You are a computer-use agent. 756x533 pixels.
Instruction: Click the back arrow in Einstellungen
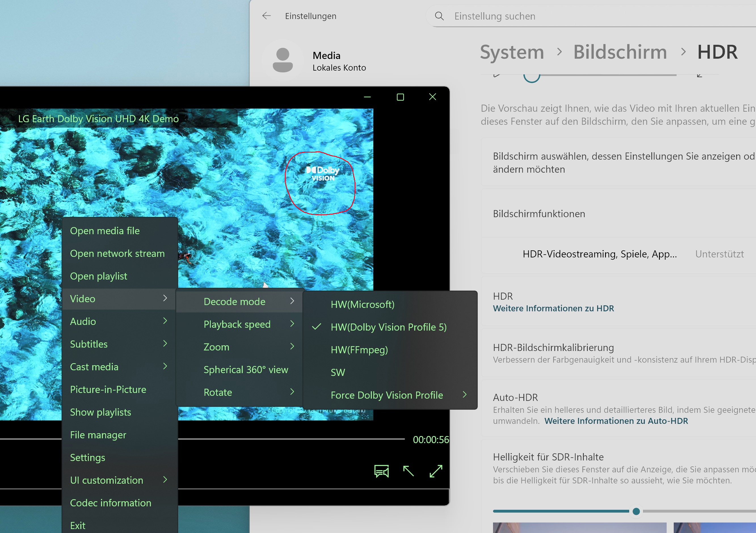(266, 16)
